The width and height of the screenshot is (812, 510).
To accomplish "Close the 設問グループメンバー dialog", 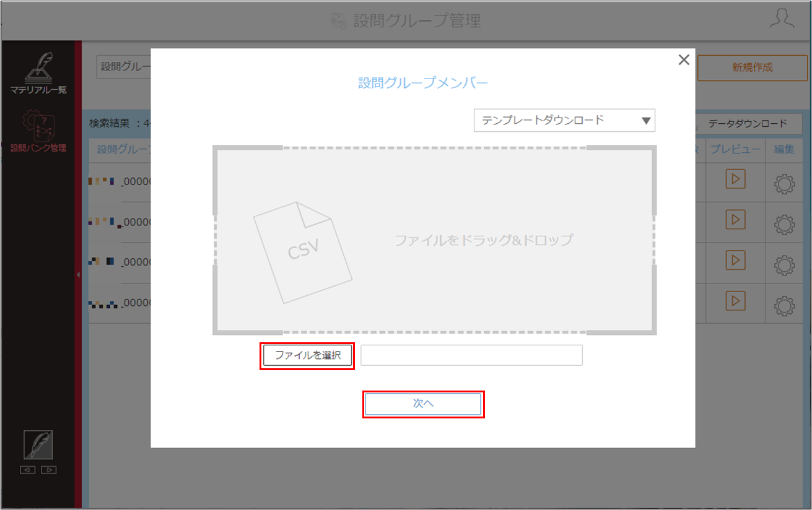I will pyautogui.click(x=684, y=59).
